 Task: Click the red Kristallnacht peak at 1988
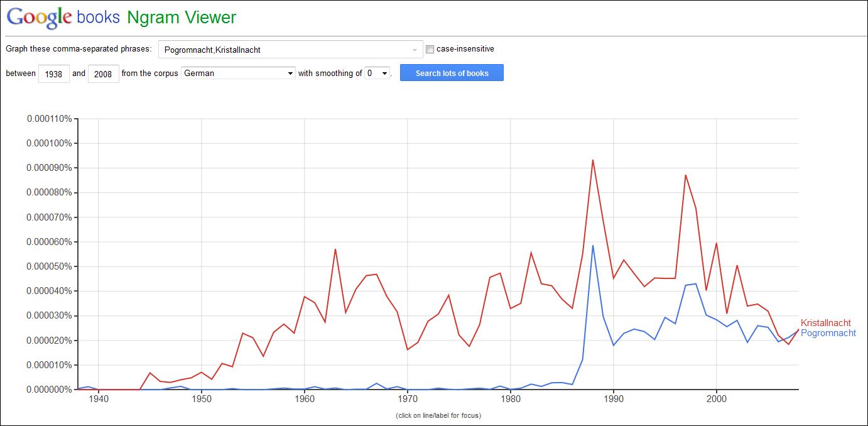[593, 160]
